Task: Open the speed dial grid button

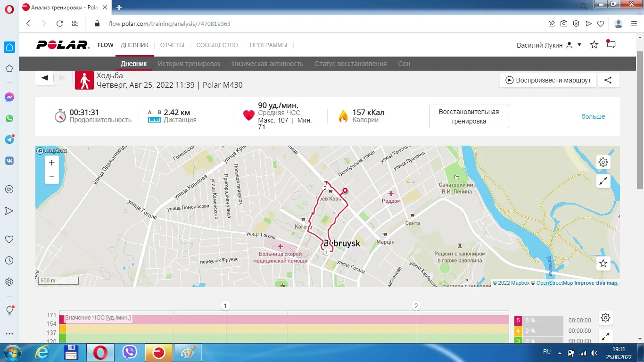Action: (75, 24)
